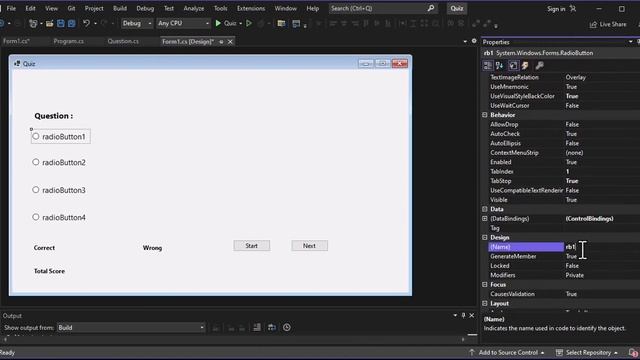This screenshot has width=640, height=360.
Task: Click Start Without Debugging outline play icon
Action: click(x=249, y=23)
